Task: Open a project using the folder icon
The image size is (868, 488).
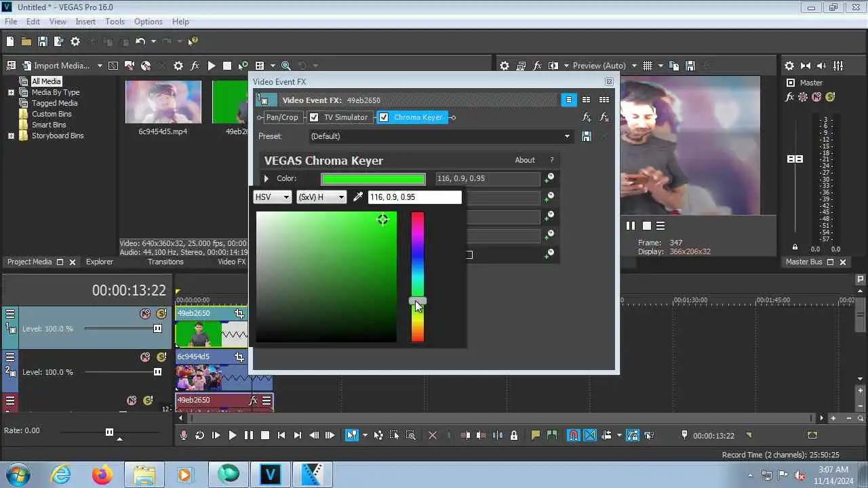Action: click(x=26, y=41)
